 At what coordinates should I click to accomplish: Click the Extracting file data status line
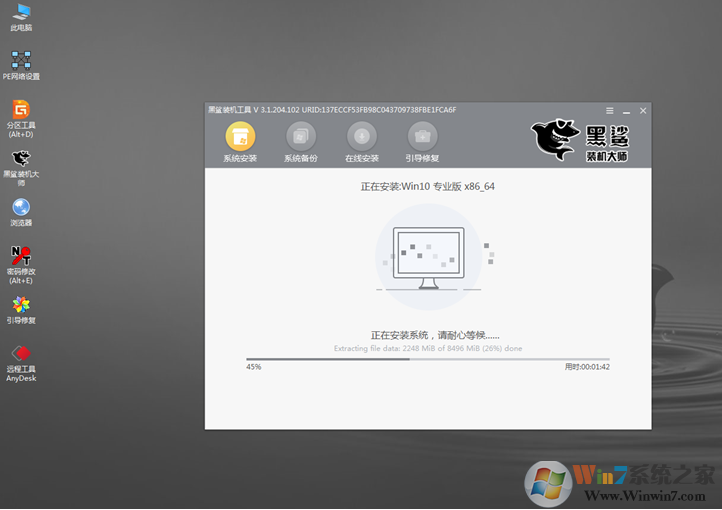428,348
